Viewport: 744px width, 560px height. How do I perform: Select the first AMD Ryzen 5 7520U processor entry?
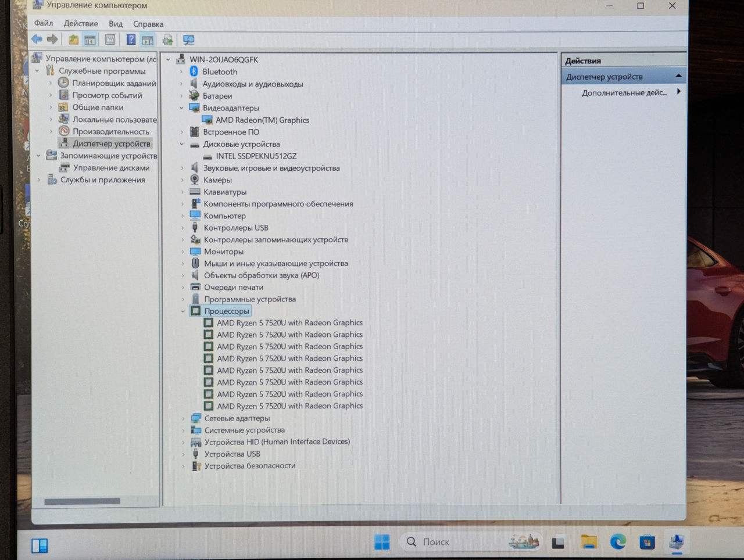tap(289, 323)
